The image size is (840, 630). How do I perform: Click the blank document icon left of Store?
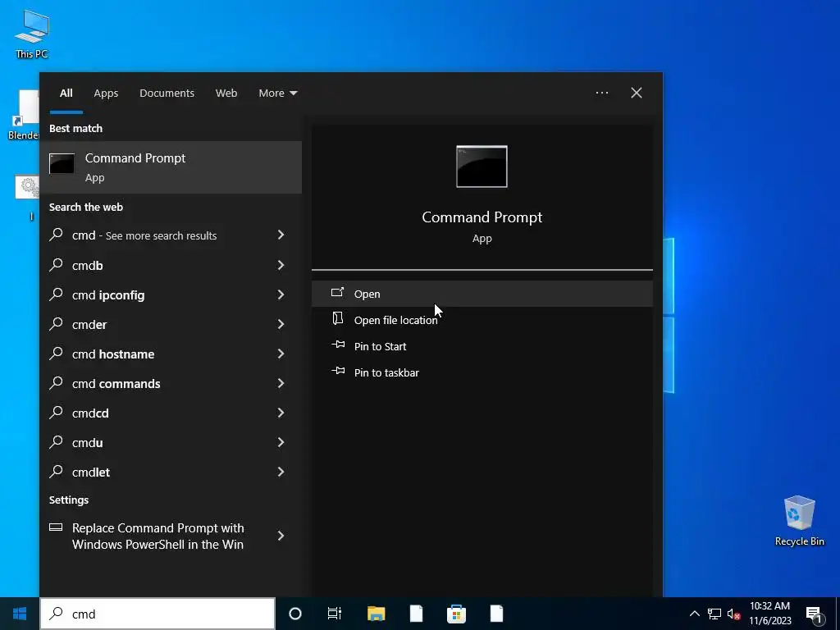tap(416, 614)
